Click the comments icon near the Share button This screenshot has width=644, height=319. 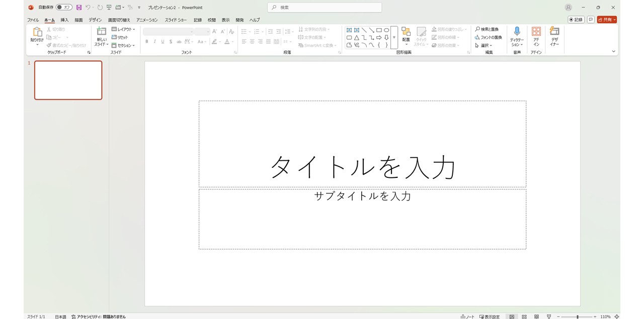click(591, 20)
